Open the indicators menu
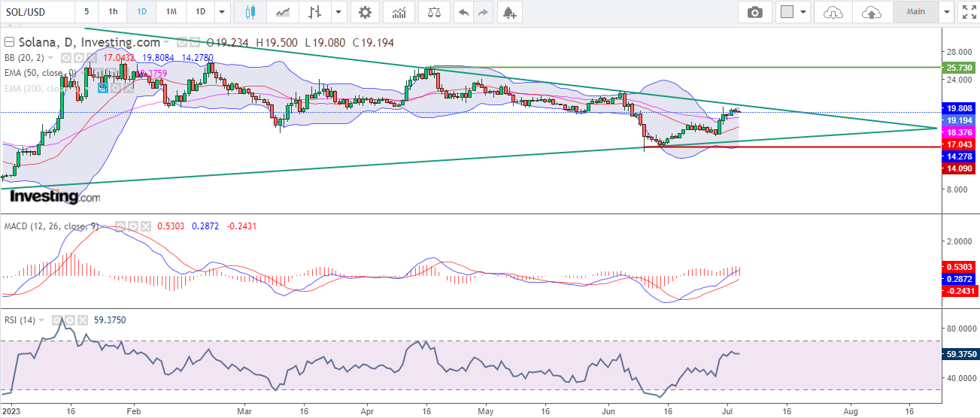This screenshot has width=980, height=418. tap(399, 11)
